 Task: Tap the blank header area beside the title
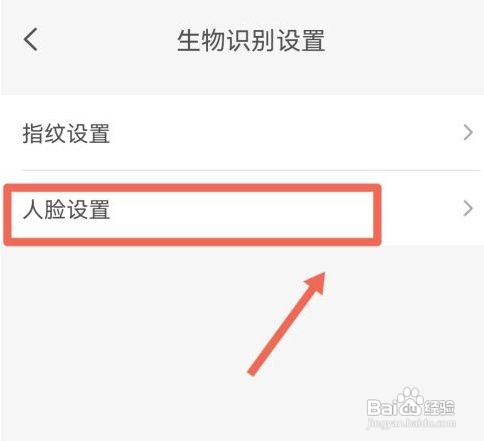click(x=400, y=40)
